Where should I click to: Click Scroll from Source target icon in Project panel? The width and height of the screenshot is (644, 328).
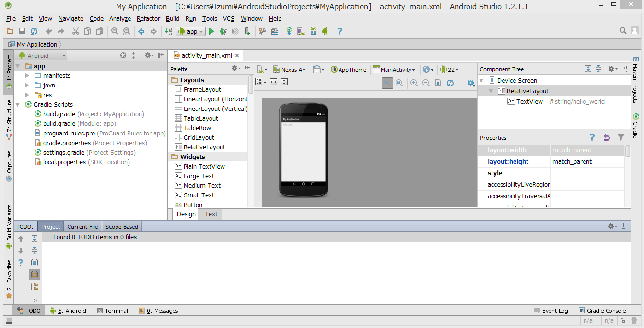pos(123,55)
